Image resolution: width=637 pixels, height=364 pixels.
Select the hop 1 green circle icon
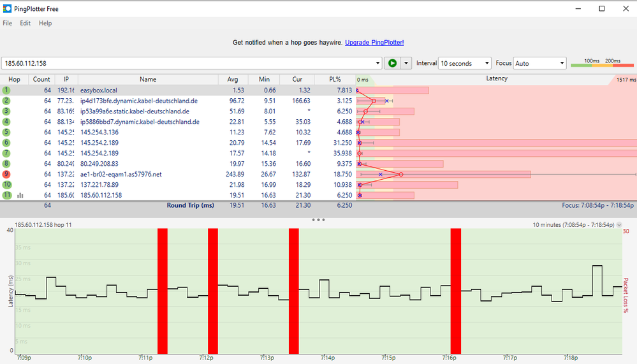click(6, 90)
